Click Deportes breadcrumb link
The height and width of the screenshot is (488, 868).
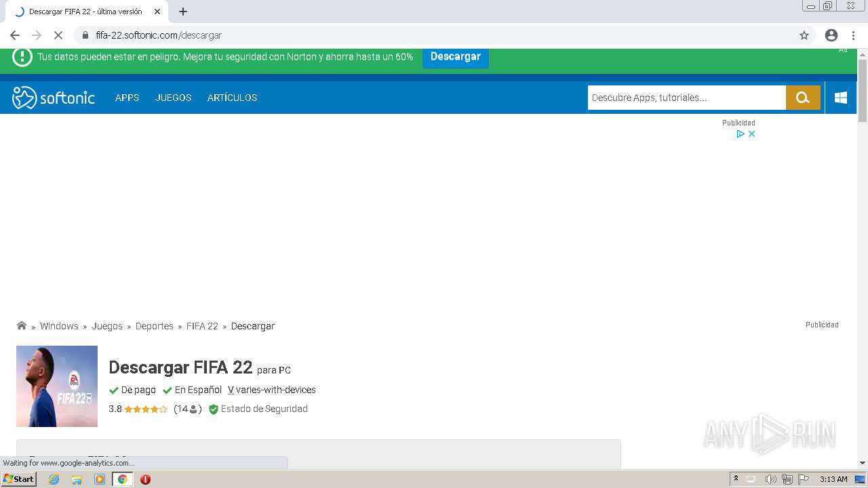click(x=155, y=326)
